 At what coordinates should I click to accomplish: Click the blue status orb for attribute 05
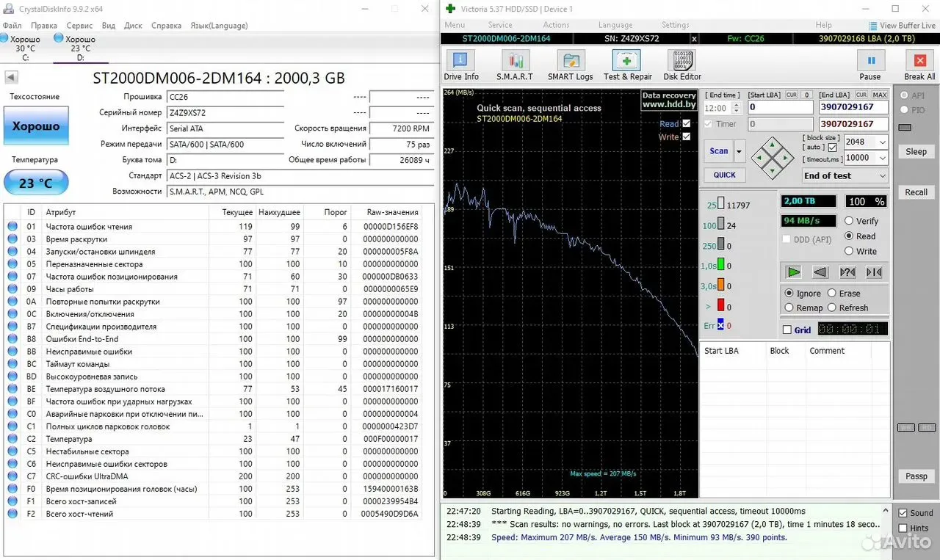(x=12, y=264)
